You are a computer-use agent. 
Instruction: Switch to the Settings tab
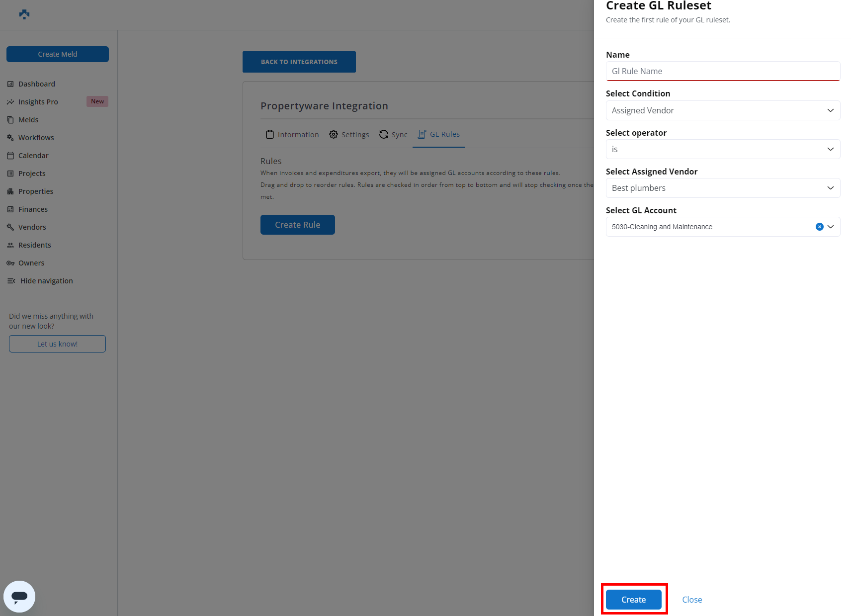(349, 134)
